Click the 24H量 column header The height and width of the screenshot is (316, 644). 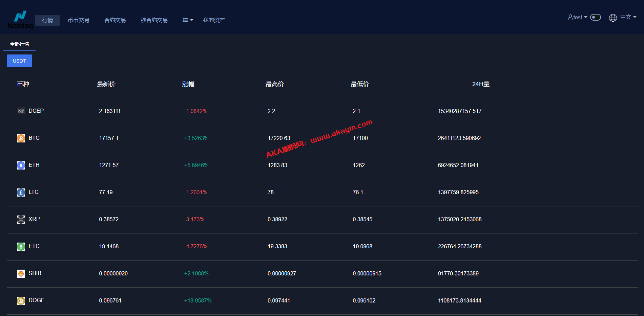click(x=481, y=84)
